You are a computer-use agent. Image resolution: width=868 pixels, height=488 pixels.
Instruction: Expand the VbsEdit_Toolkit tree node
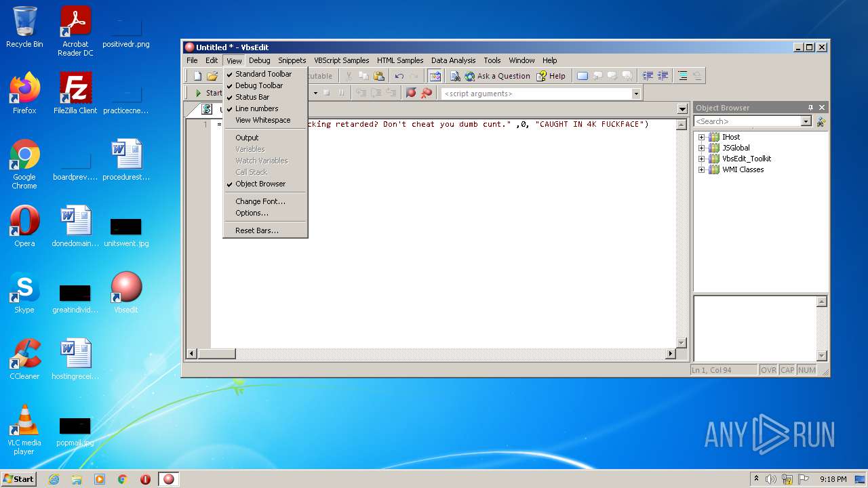(701, 159)
